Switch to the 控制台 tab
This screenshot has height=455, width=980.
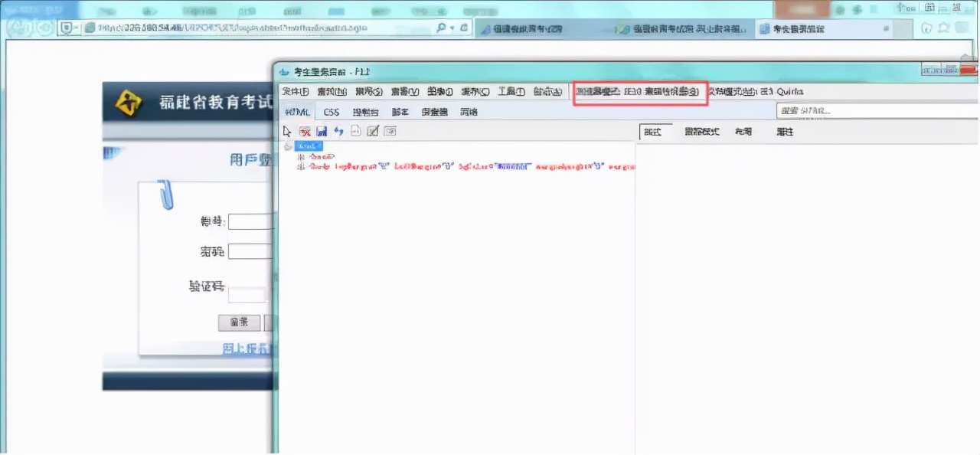point(365,112)
